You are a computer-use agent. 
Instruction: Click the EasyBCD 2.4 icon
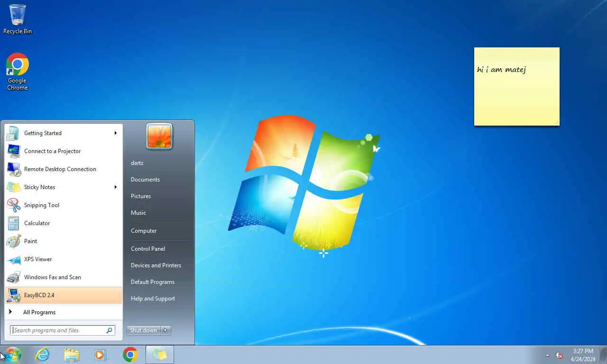coord(13,295)
